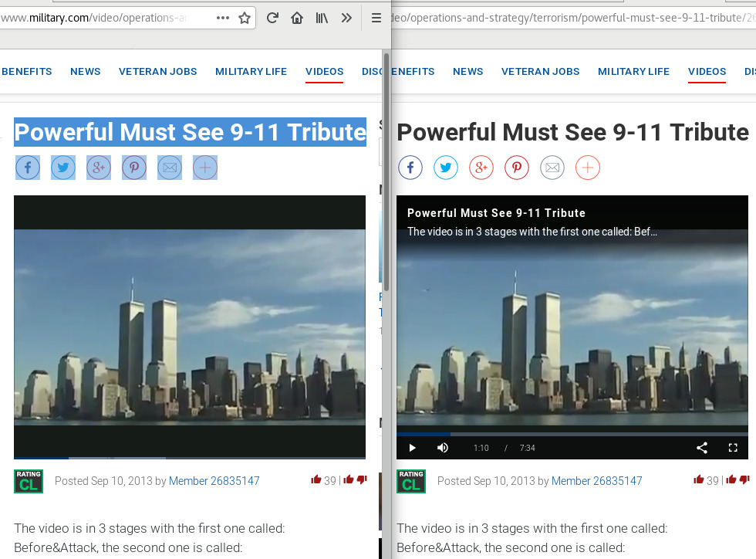Viewport: 756px width, 559px height.
Task: Share on Twitter in left window
Action: 63,168
